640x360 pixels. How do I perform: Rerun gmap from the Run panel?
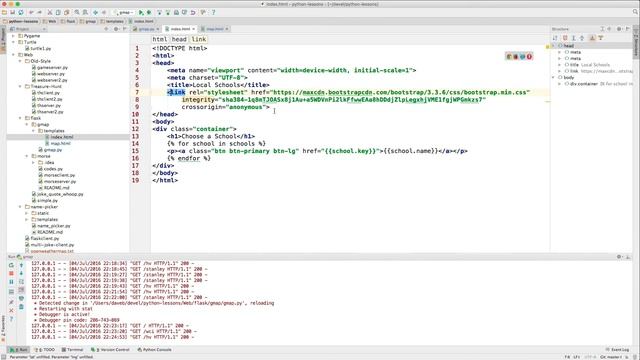[x=11, y=265]
